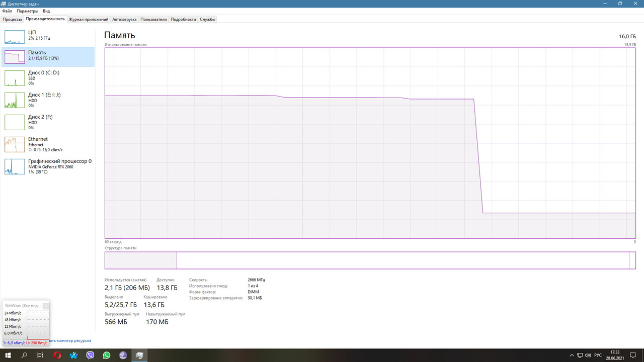Screen dimensions: 644x362
Task: Switch to Журнал приложений tab
Action: click(x=89, y=19)
